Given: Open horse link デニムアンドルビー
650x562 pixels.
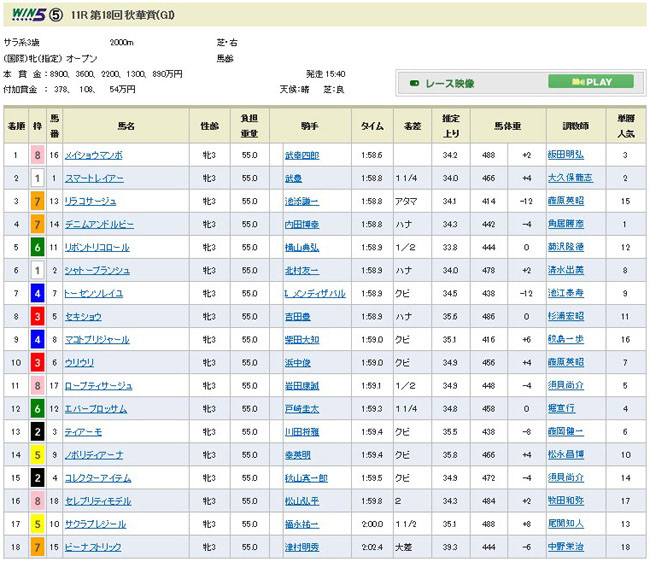Looking at the screenshot, I should (x=98, y=221).
